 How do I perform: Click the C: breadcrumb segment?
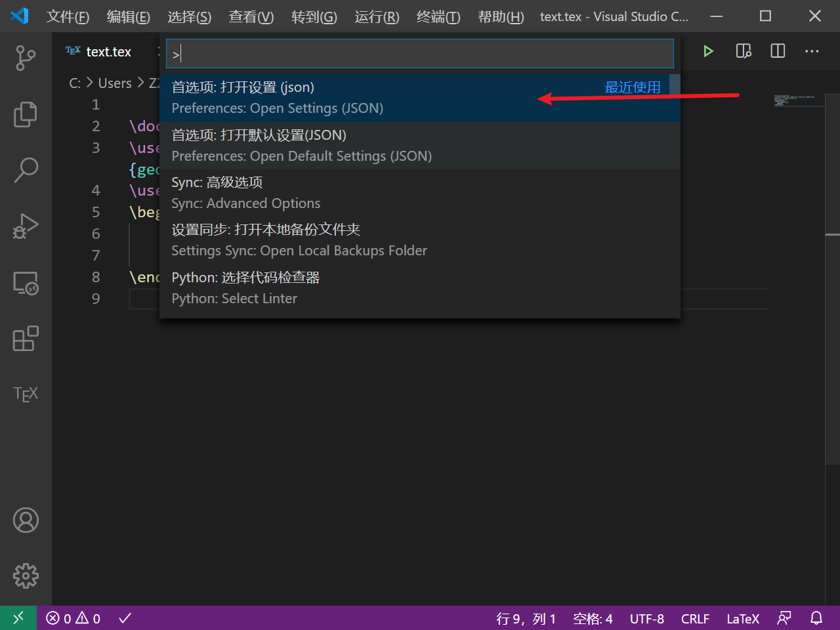75,83
